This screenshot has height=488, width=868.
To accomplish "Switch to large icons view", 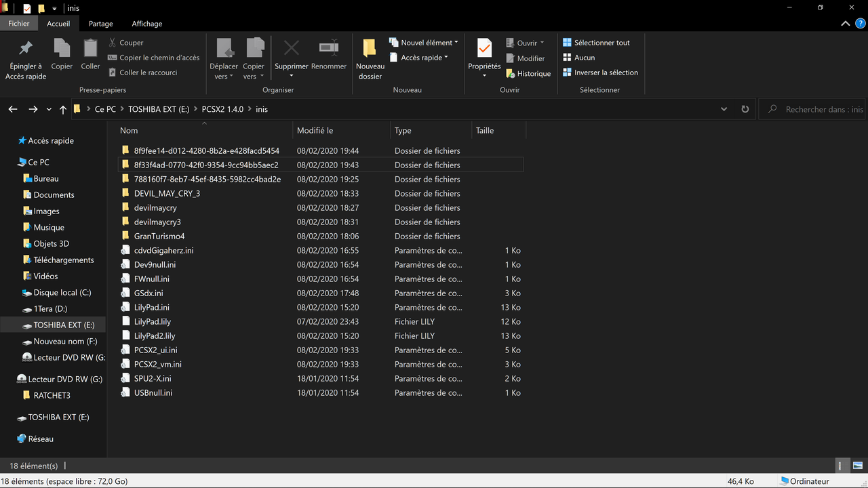I will tap(857, 466).
